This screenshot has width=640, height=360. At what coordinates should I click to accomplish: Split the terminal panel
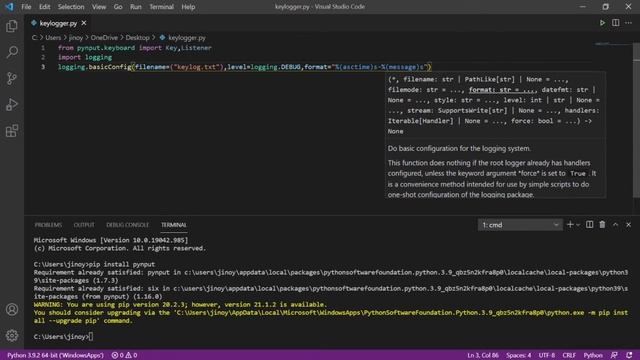point(589,224)
